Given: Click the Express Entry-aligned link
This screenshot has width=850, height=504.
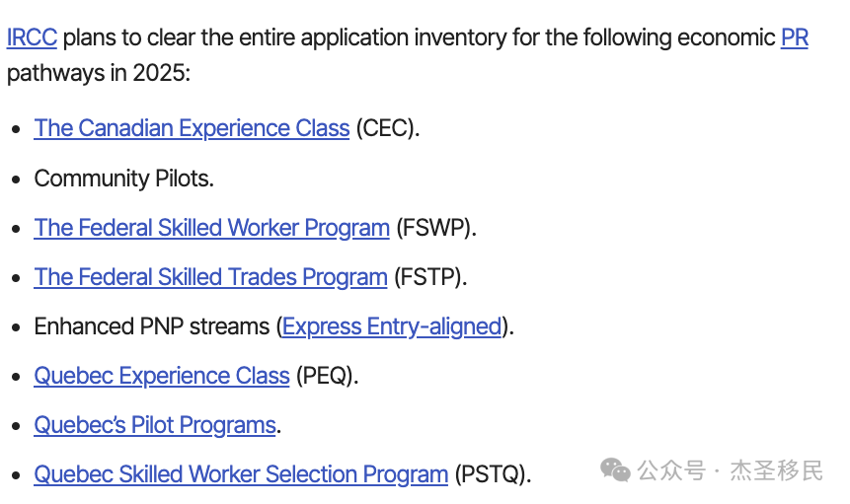Looking at the screenshot, I should (392, 326).
